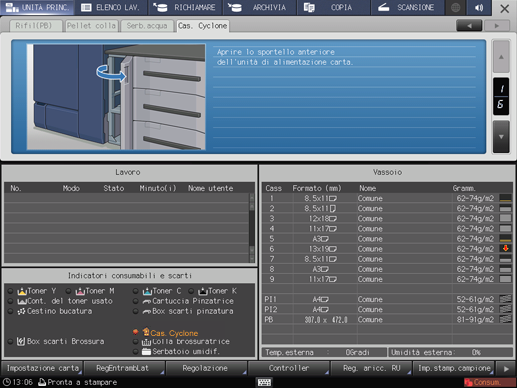Click the Colla brossuratrice icon
Screen dimensions: 517x388
tap(147, 342)
